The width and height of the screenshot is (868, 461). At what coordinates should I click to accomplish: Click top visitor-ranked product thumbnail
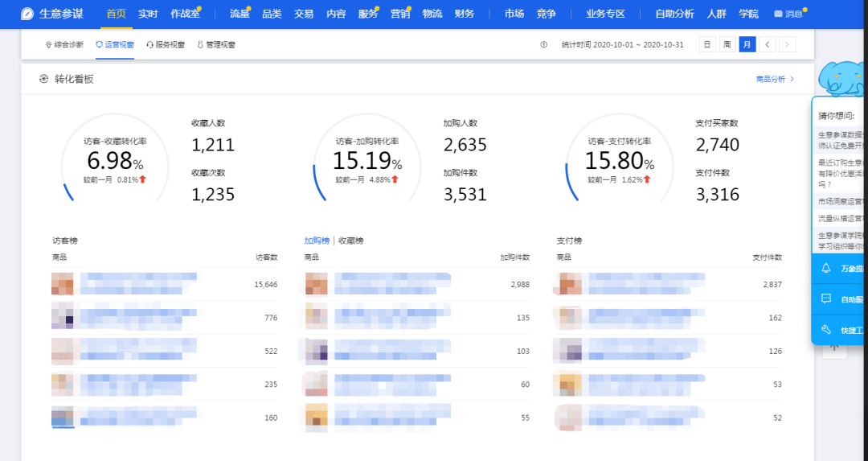[63, 285]
